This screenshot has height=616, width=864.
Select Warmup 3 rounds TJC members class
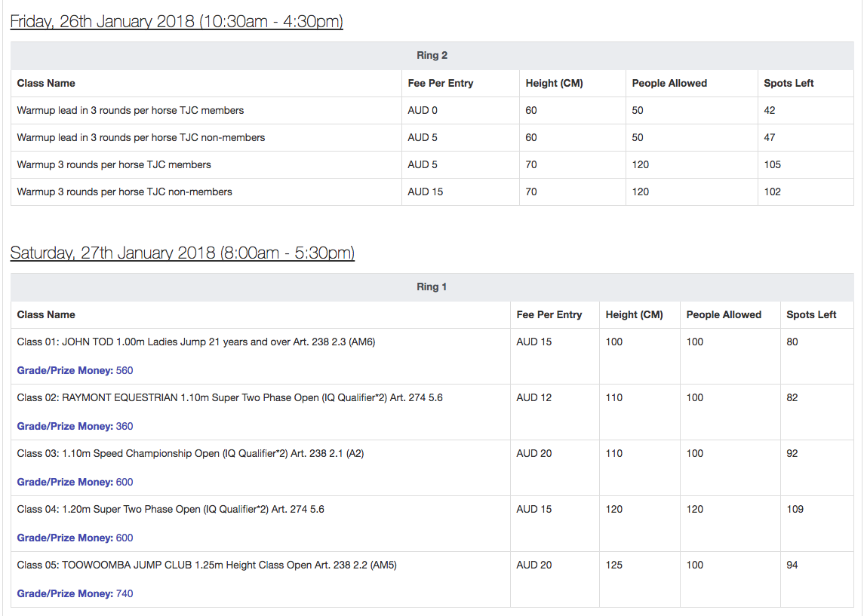coord(114,165)
